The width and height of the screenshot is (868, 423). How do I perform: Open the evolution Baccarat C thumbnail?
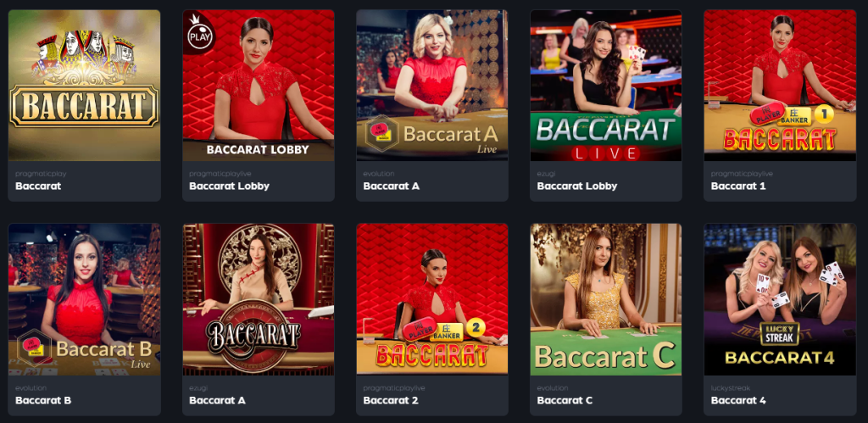pyautogui.click(x=605, y=299)
